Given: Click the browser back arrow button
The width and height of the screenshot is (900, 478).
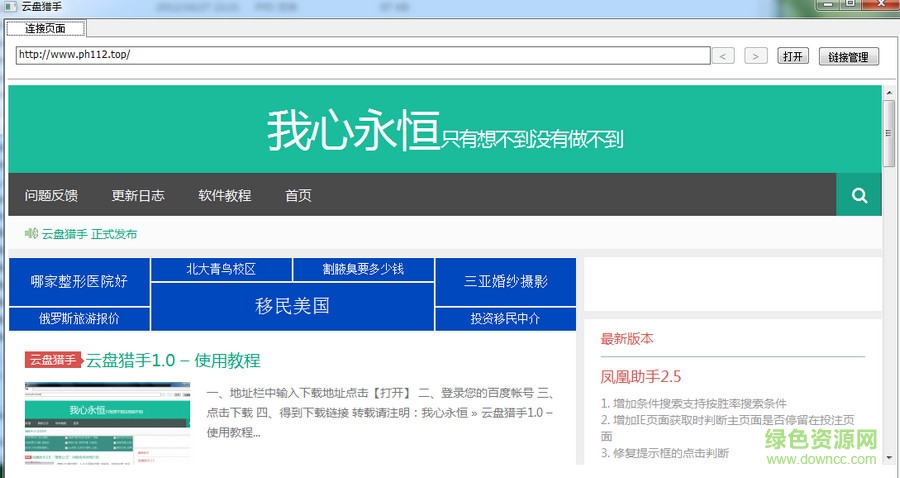Looking at the screenshot, I should coord(725,56).
